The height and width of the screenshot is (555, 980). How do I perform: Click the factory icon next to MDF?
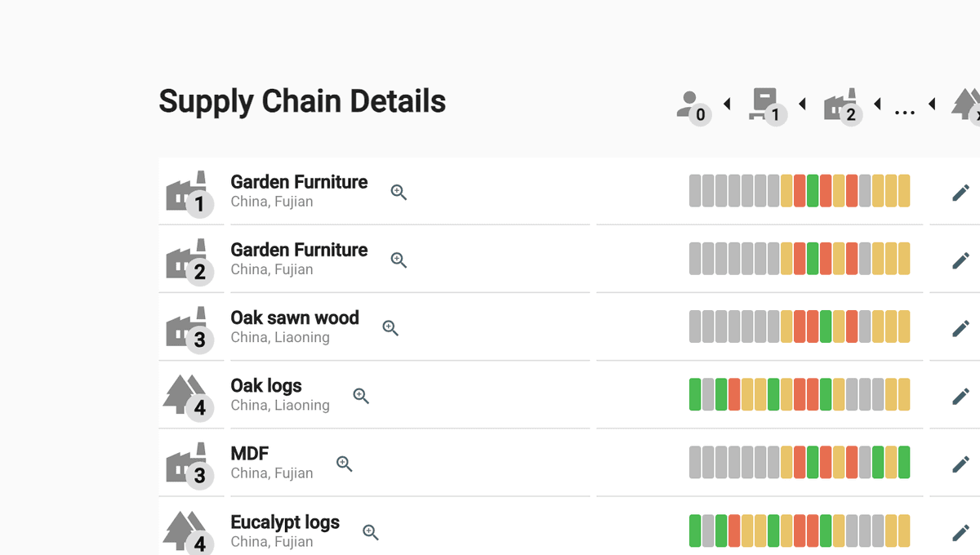pos(191,462)
